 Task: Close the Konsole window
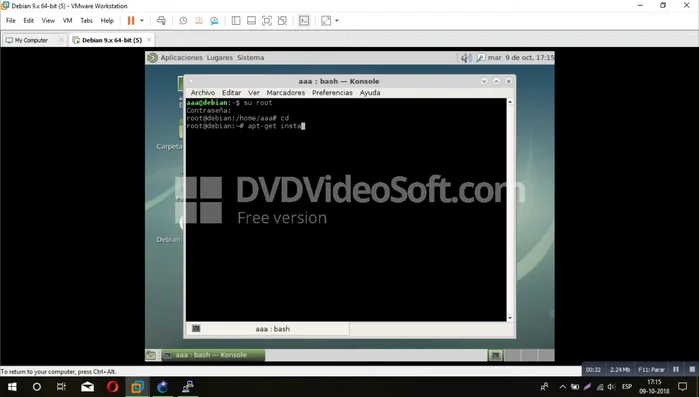(x=509, y=81)
